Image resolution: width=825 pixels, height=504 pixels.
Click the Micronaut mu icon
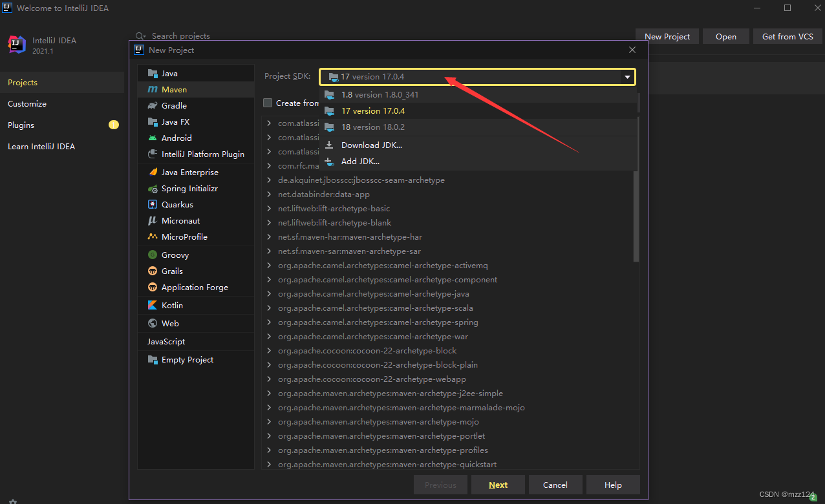(x=153, y=220)
